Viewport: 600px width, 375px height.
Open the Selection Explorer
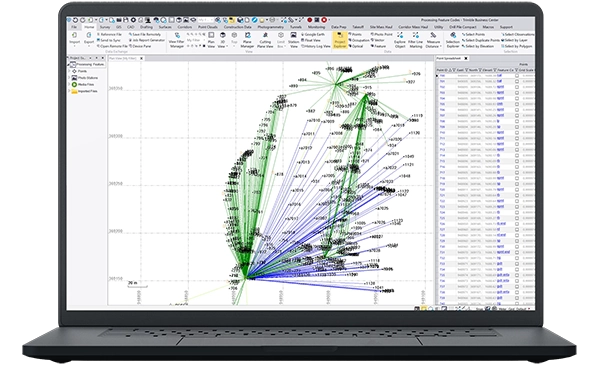453,40
